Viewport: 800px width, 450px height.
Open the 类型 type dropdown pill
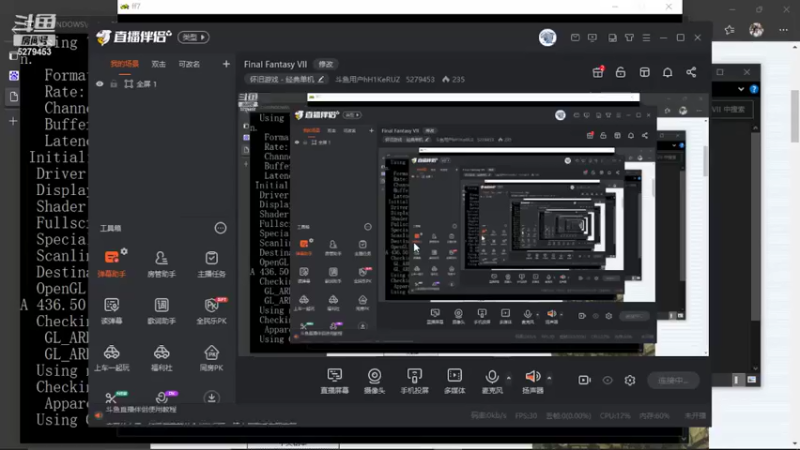(193, 37)
